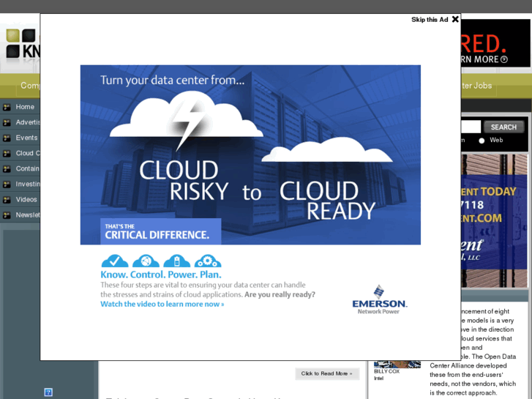Open Home in the left sidebar
532x399 pixels.
25,107
